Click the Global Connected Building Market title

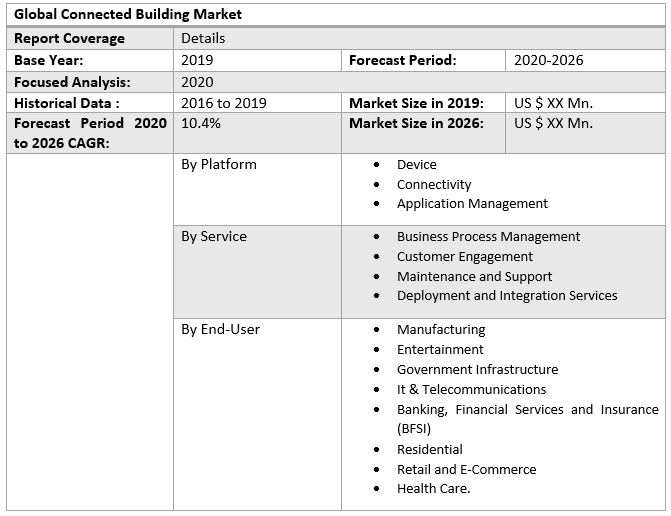point(128,15)
